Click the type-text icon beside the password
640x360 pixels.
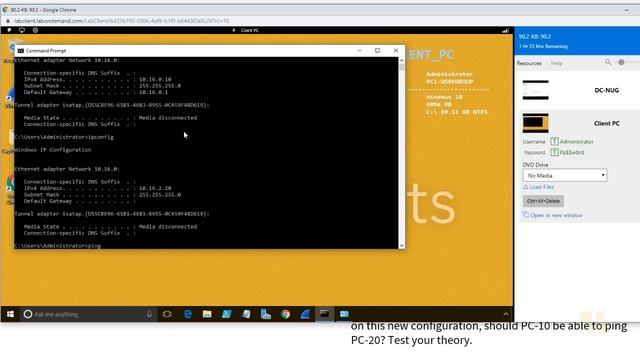(x=554, y=152)
